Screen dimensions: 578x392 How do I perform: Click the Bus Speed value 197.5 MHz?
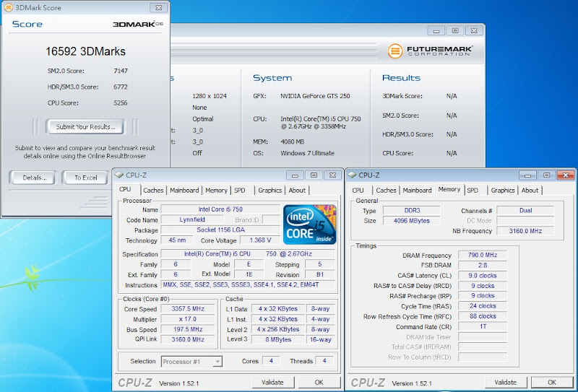[188, 329]
